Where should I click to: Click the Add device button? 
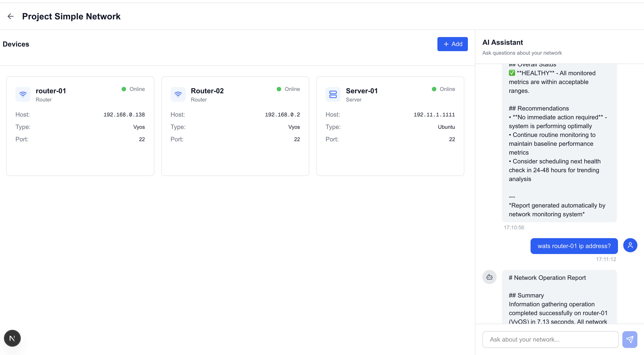tap(452, 44)
